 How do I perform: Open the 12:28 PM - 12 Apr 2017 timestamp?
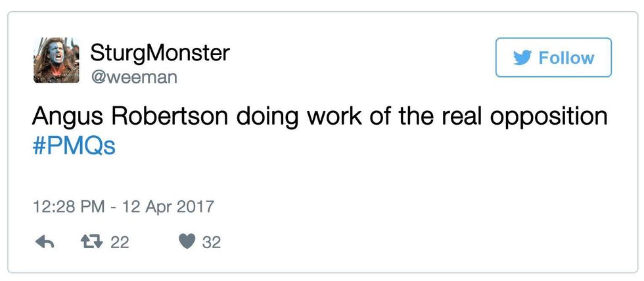point(124,207)
